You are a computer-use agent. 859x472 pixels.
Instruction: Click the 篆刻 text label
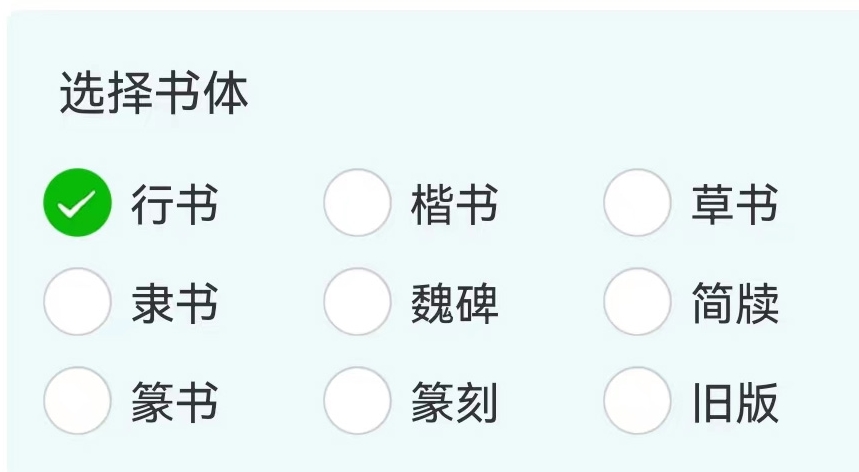pos(454,403)
